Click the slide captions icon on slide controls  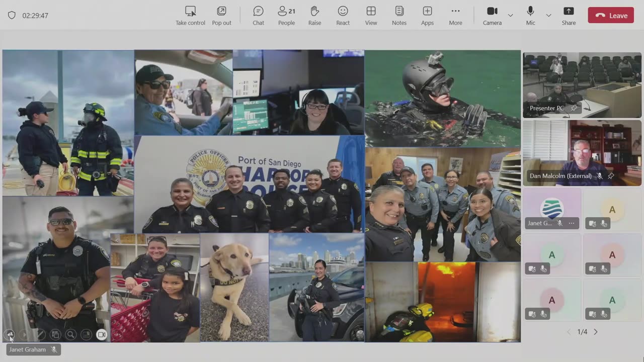pos(86,335)
